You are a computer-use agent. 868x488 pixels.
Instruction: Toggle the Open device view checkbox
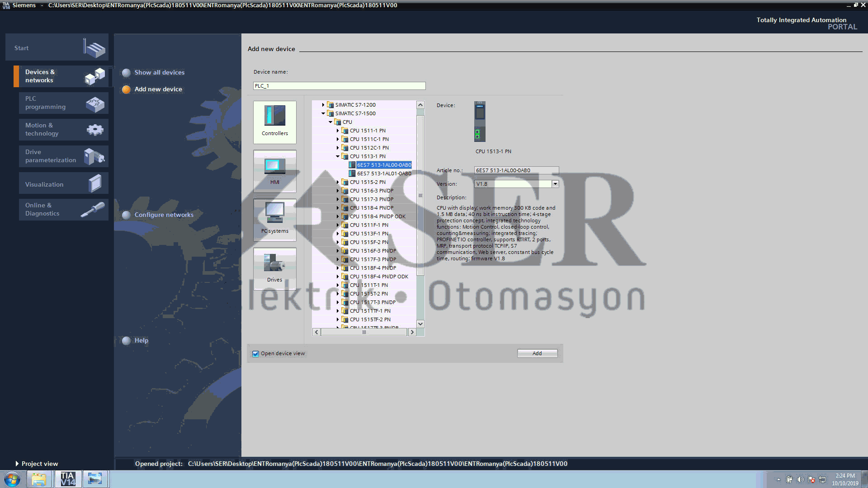pos(256,354)
